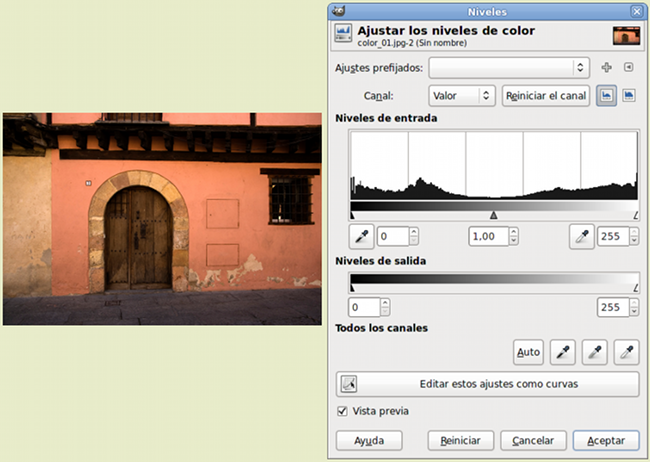The image size is (650, 462).
Task: Pick white point for all channels
Action: click(x=626, y=352)
